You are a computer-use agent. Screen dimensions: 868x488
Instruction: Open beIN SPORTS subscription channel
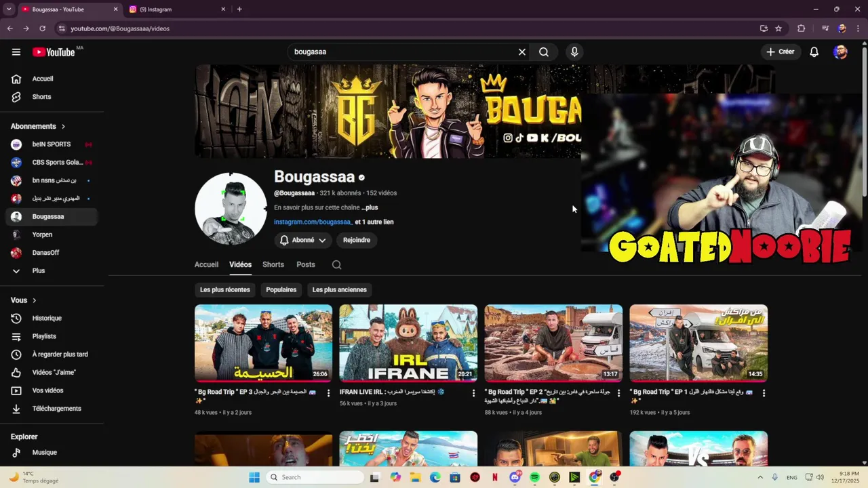point(52,144)
